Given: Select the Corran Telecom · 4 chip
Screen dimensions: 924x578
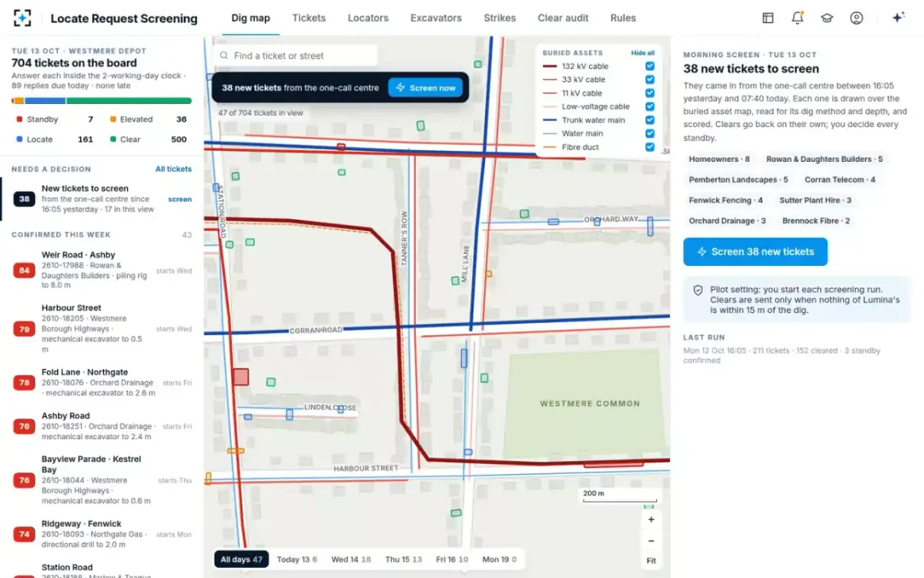Looking at the screenshot, I should [840, 180].
